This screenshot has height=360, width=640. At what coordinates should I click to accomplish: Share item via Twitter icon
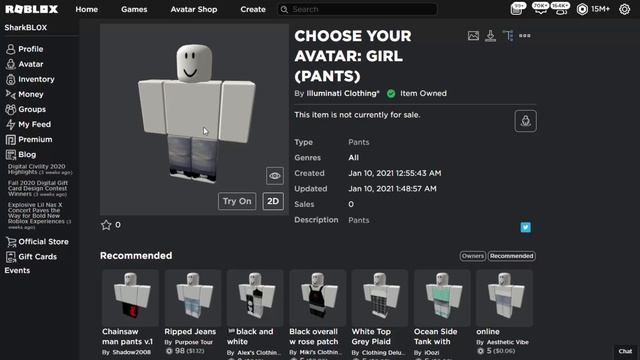(x=526, y=227)
